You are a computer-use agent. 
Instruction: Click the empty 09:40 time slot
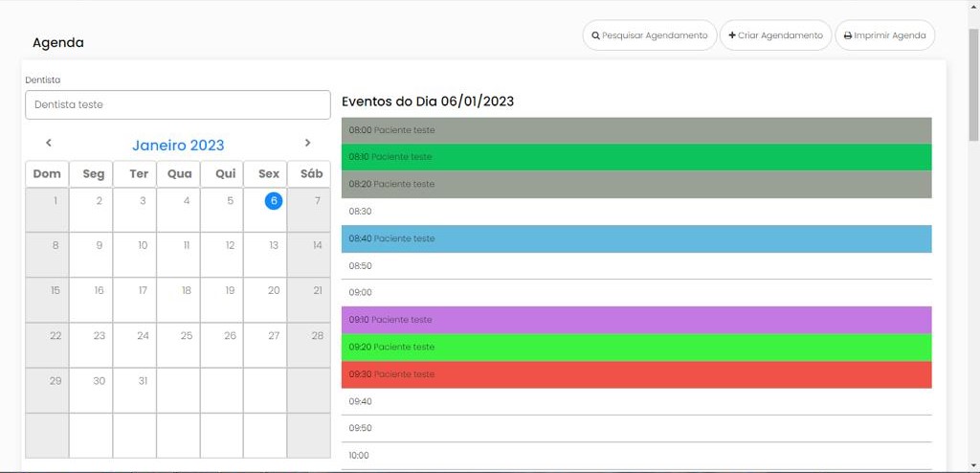click(635, 401)
